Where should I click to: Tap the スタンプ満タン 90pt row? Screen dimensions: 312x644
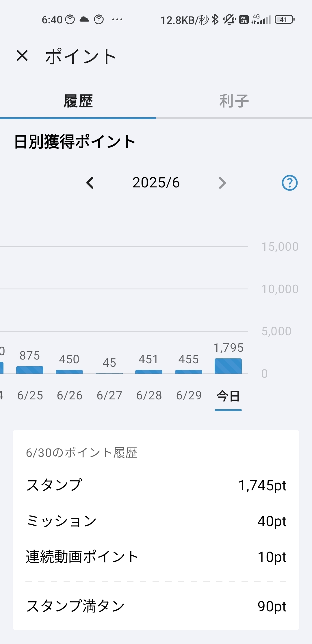pyautogui.click(x=156, y=606)
